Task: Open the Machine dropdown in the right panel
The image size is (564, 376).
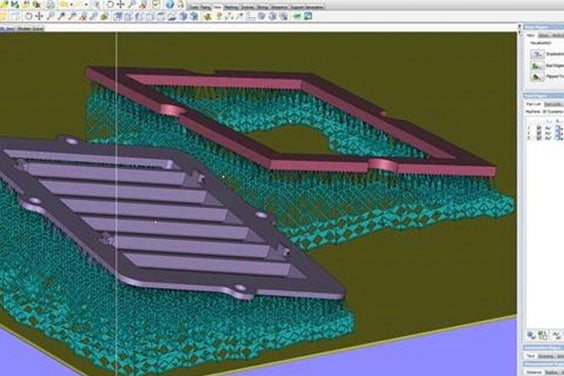Action: pos(553,112)
